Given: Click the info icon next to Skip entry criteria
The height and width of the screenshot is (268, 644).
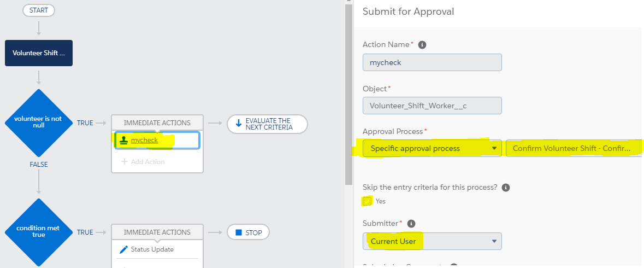Looking at the screenshot, I should click(506, 188).
